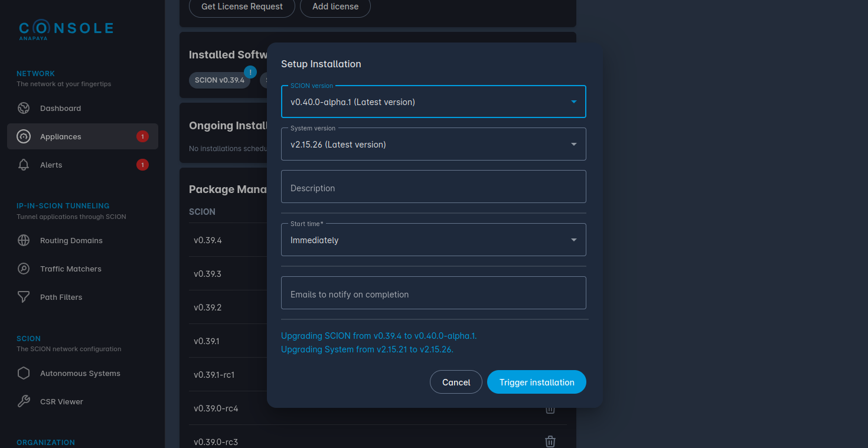The height and width of the screenshot is (448, 868).
Task: Cancel the Setup Installation dialog
Action: 456,382
